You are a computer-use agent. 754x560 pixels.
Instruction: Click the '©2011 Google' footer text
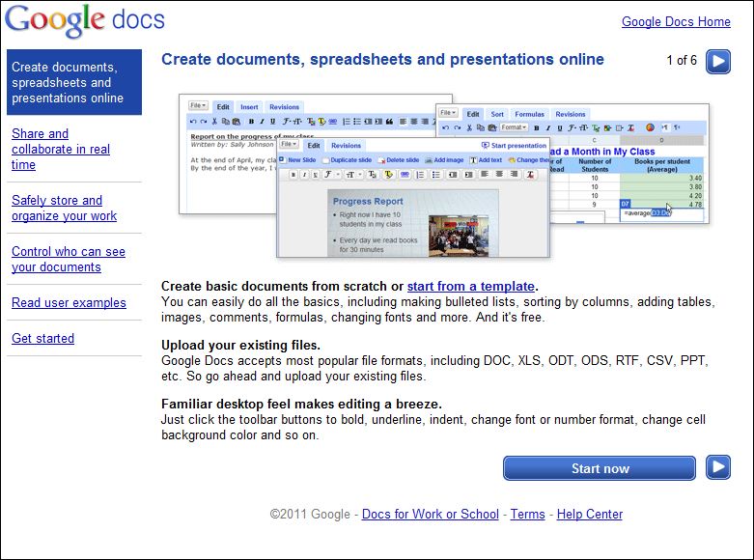(x=310, y=515)
